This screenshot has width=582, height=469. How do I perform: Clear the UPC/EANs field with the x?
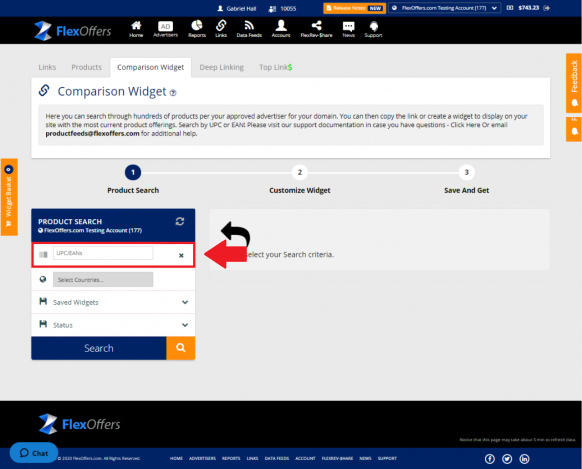click(x=181, y=255)
